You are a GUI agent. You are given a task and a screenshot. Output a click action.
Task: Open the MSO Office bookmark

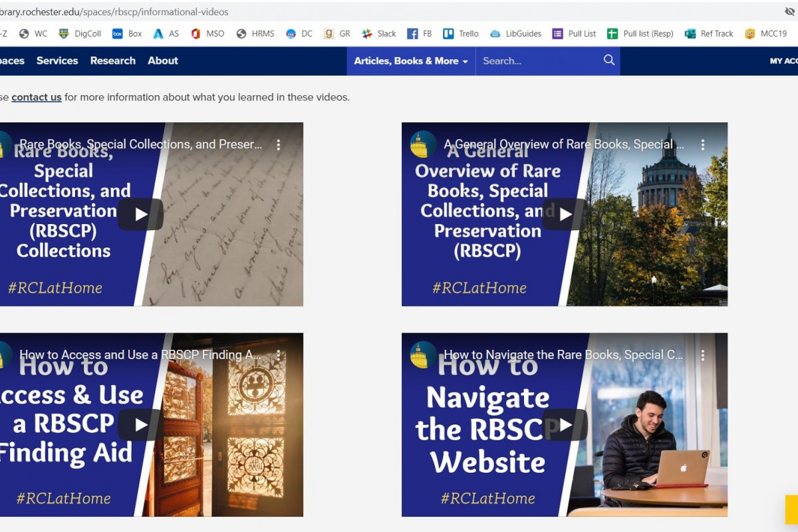[x=207, y=34]
